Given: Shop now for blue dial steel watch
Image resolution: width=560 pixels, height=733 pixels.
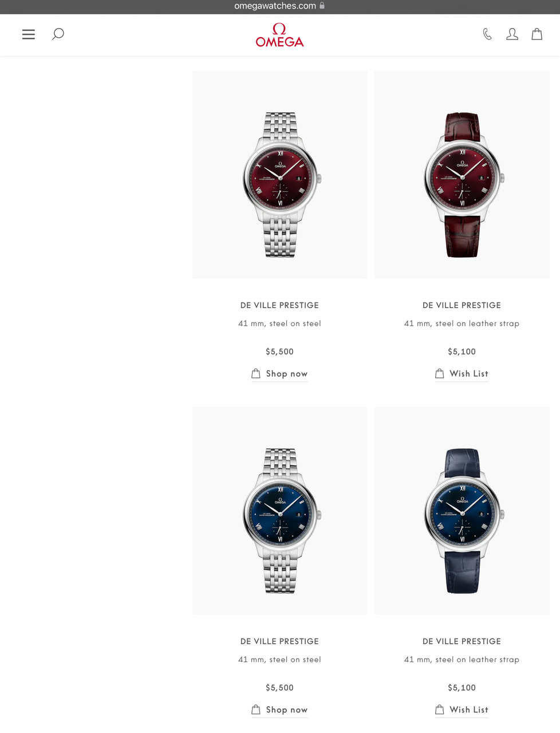Looking at the screenshot, I should [287, 710].
